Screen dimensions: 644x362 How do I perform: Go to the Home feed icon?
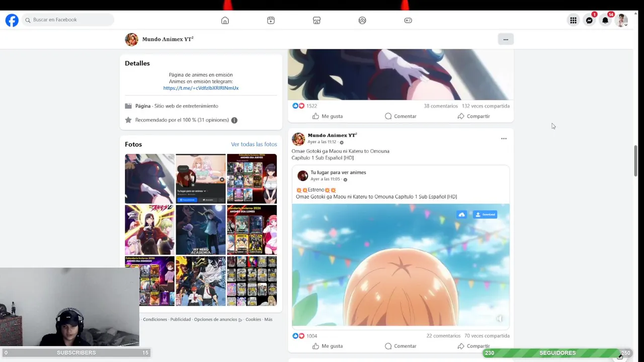coord(225,20)
